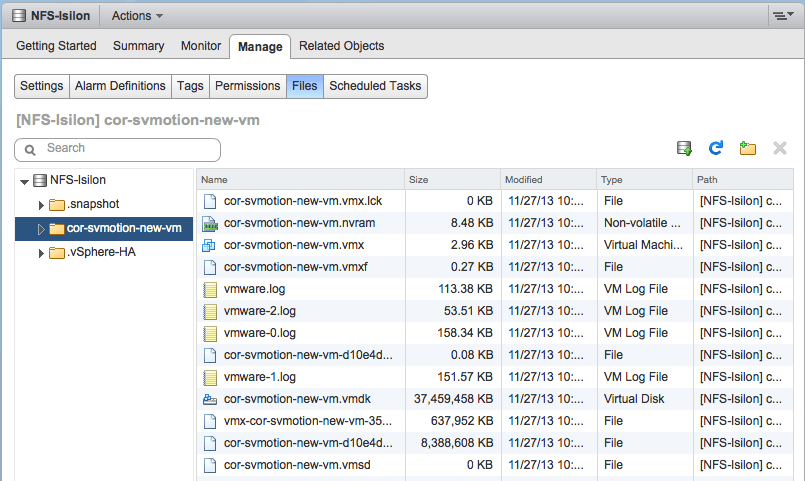
Task: Click the upload file to datastore icon
Action: click(684, 148)
